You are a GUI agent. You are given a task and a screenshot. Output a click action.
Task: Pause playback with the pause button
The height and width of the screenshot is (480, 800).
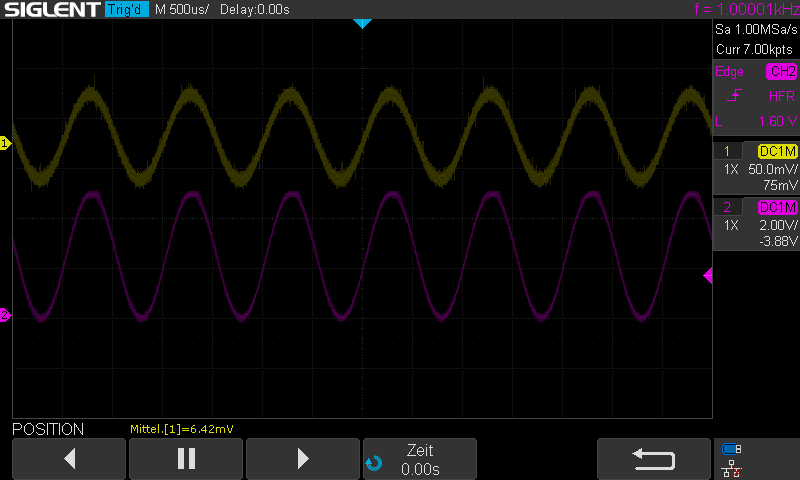(186, 459)
